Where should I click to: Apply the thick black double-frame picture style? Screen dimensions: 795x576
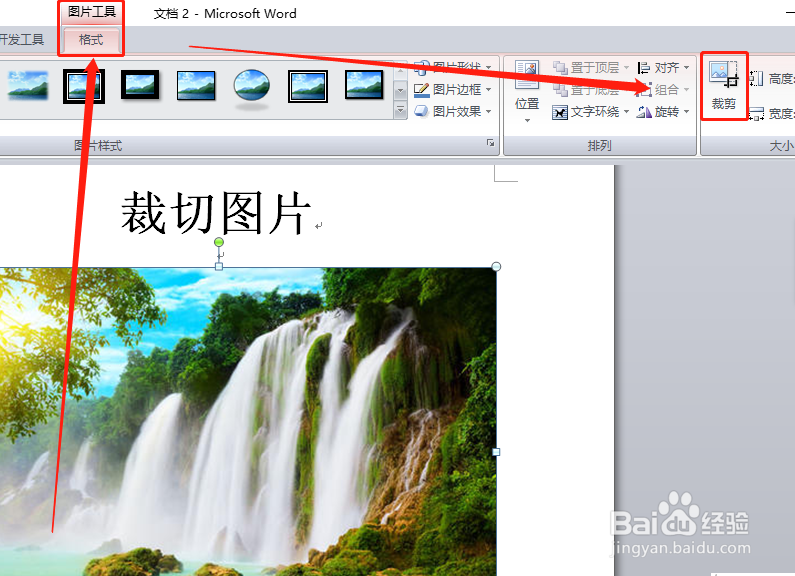tap(84, 86)
